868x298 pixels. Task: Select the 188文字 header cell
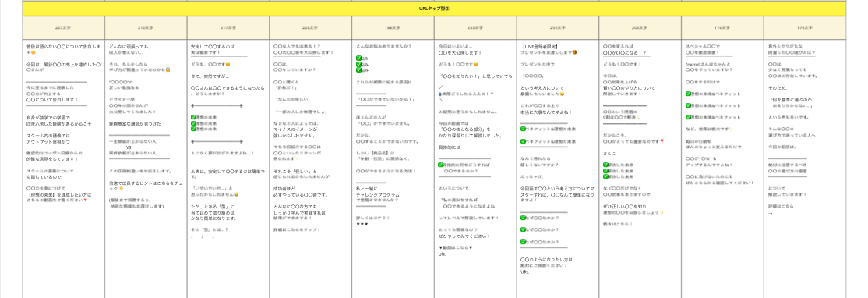coord(393,27)
